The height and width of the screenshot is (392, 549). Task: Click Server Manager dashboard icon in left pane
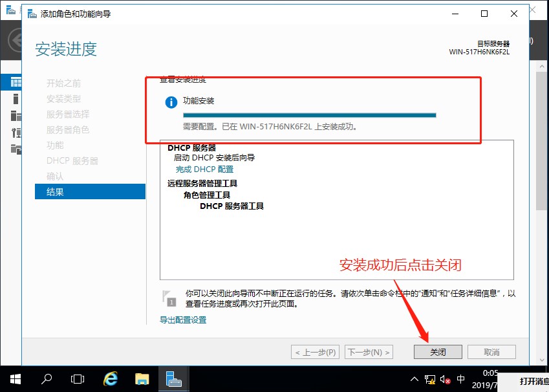[x=16, y=83]
